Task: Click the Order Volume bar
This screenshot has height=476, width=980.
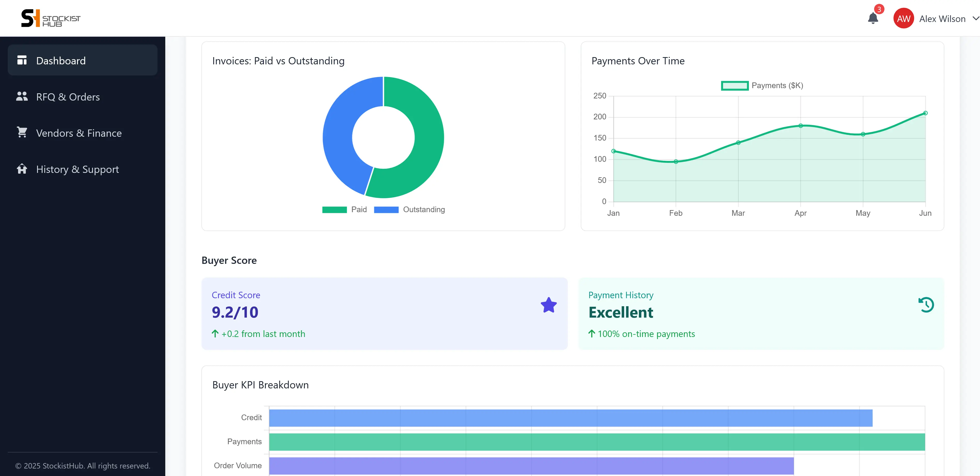Action: pos(531,466)
